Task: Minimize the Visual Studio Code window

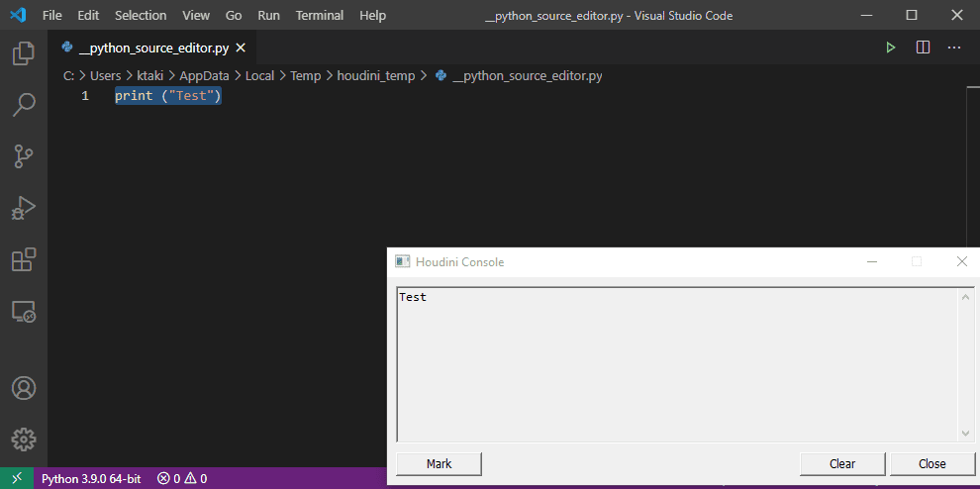Action: pyautogui.click(x=865, y=15)
